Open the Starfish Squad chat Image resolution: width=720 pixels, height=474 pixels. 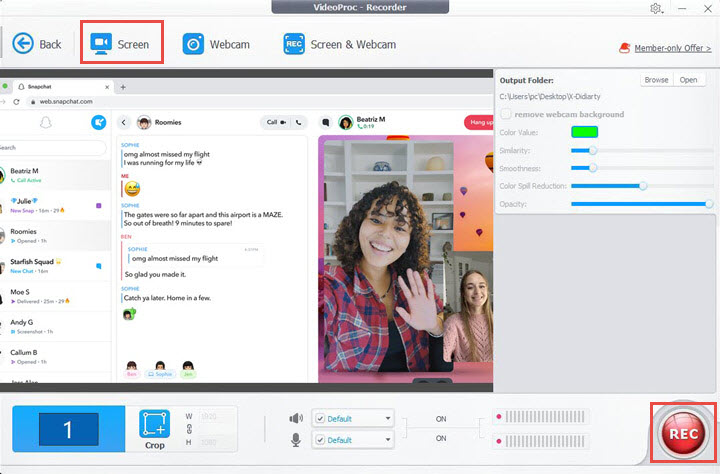(x=55, y=266)
